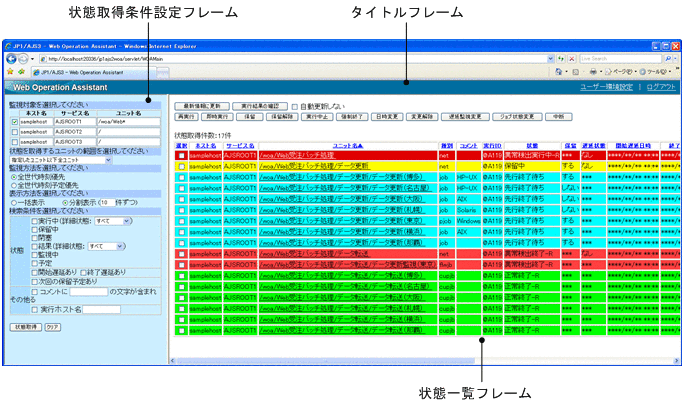Viewport: 685px width, 405px height.
Task: Open unit link データ更新監視(東京)
Action: coord(348,265)
